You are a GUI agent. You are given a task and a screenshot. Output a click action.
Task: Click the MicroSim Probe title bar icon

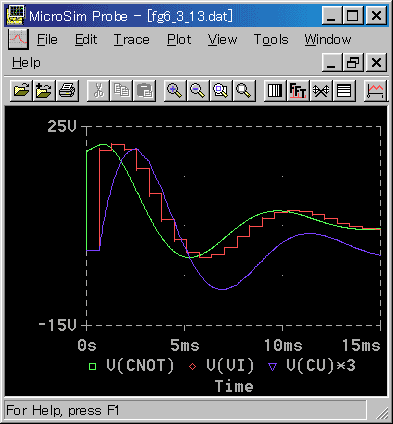tap(15, 15)
